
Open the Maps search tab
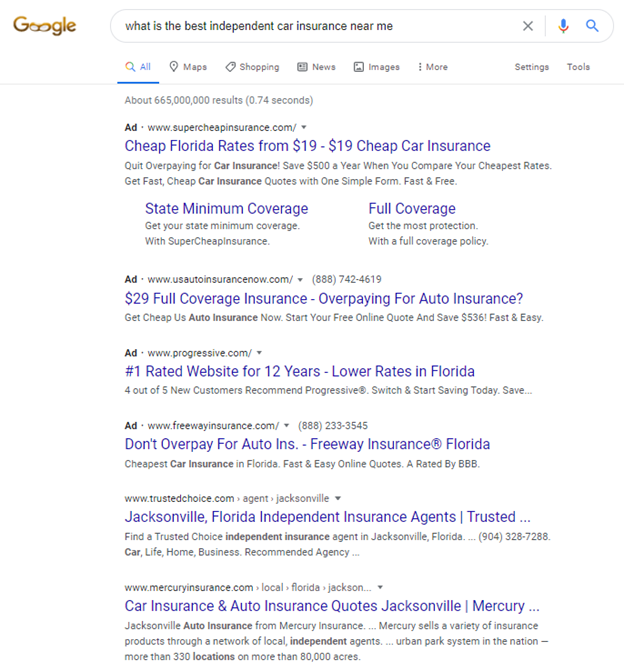[x=187, y=67]
